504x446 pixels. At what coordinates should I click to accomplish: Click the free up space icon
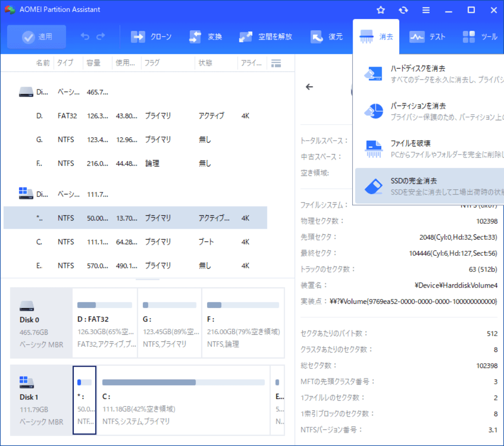coord(246,37)
